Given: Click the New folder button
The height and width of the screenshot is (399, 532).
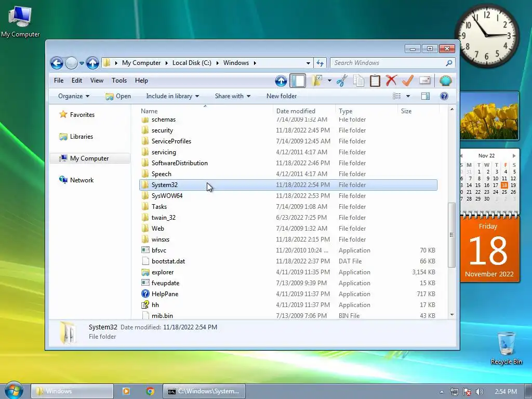Looking at the screenshot, I should [x=282, y=96].
